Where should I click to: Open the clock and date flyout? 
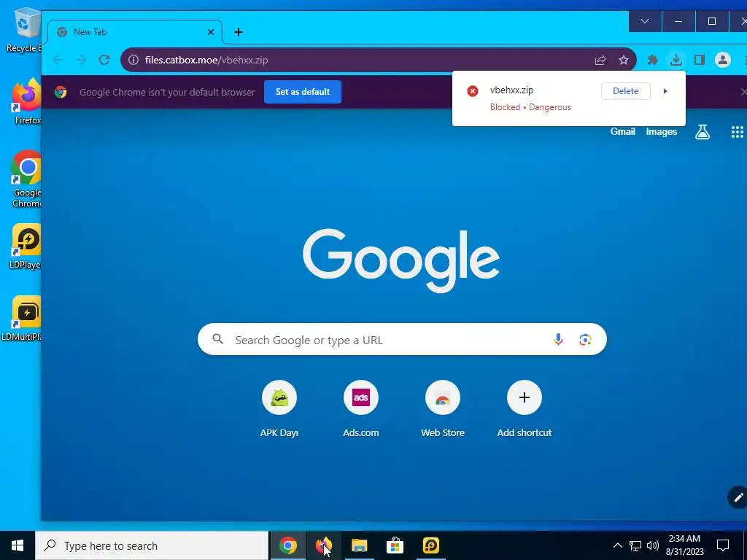pyautogui.click(x=684, y=545)
